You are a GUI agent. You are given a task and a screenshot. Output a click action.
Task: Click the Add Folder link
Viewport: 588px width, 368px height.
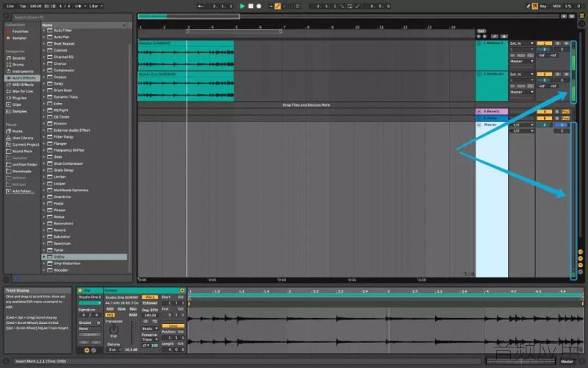coord(22,191)
